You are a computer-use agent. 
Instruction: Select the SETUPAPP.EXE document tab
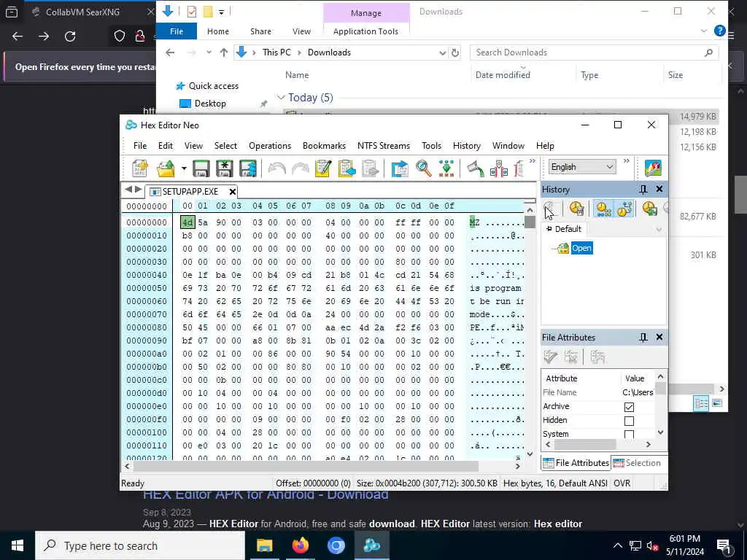(x=190, y=192)
